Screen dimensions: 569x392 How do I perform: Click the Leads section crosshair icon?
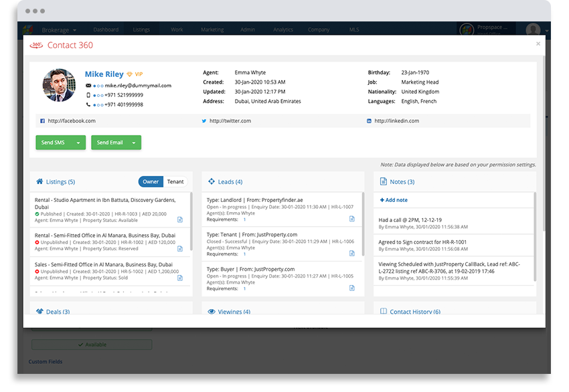212,181
